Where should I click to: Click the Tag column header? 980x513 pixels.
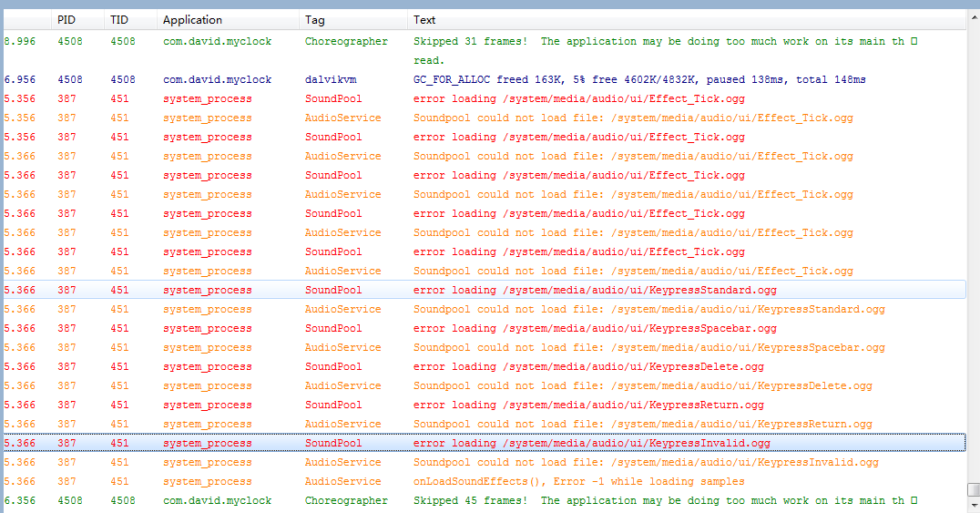click(315, 19)
